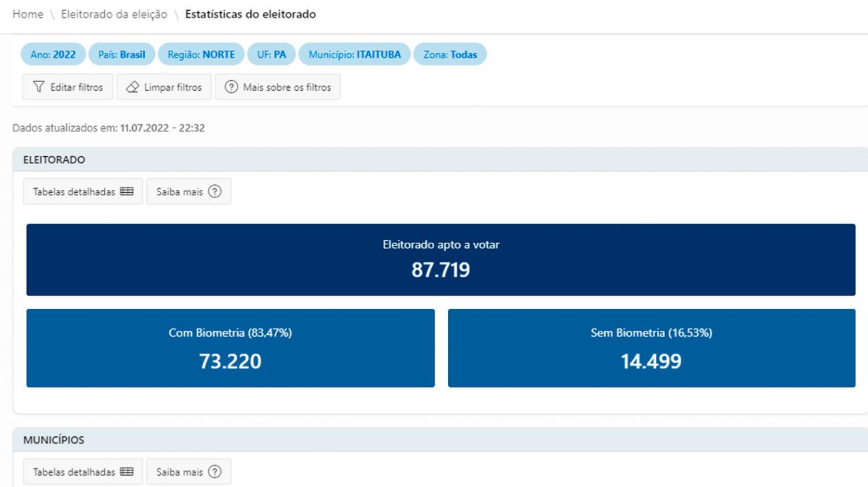Screen dimensions: 868x487
Task: Collapse the ELEITORADO section header
Action: 54,160
